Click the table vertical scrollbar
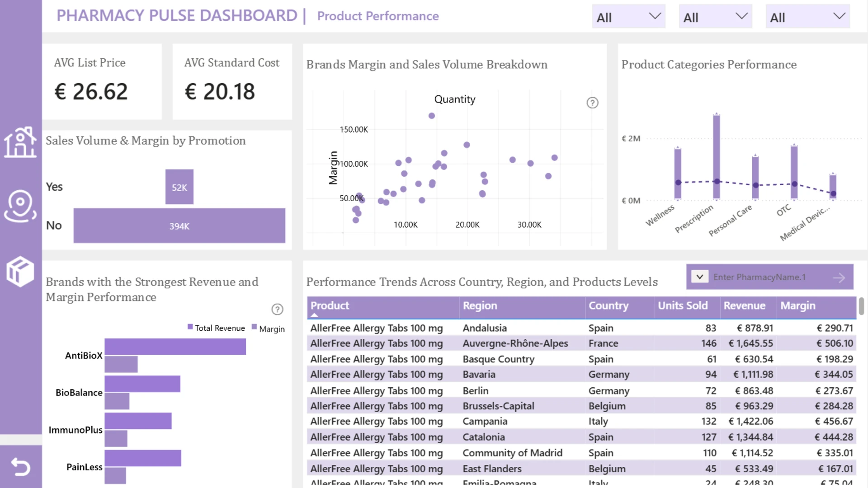868x488 pixels. (861, 306)
